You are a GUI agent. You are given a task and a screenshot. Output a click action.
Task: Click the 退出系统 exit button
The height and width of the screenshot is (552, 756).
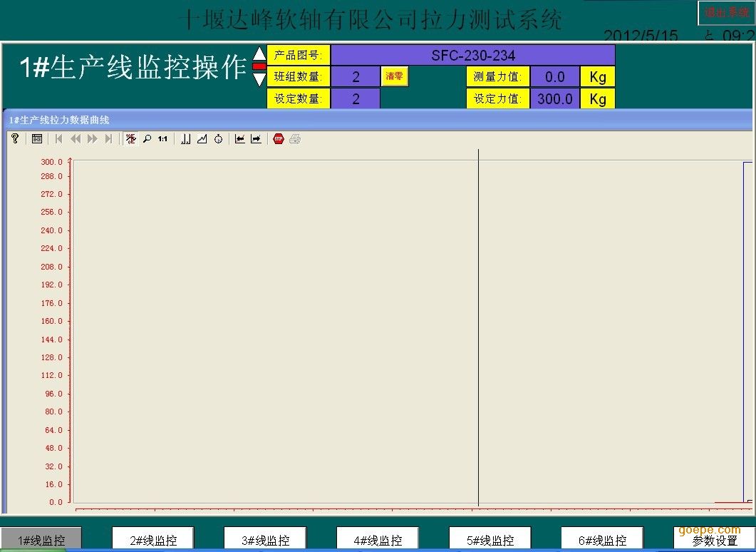coord(726,13)
